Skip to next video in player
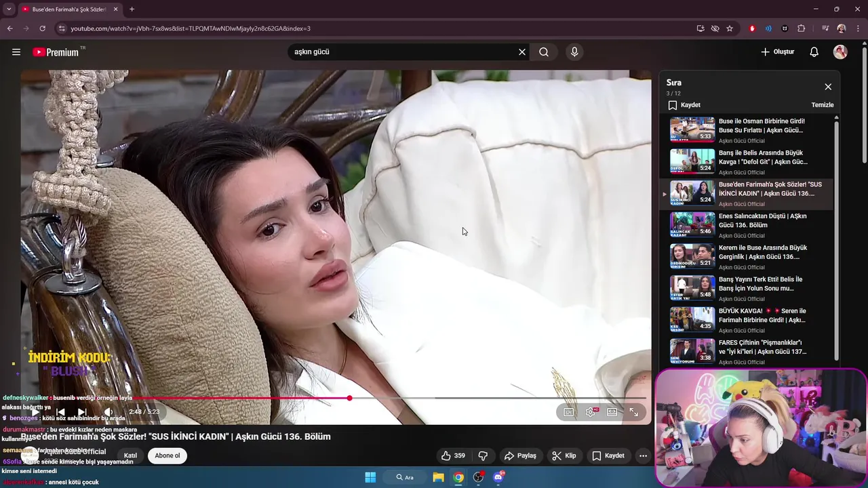Viewport: 868px width, 488px height. (x=82, y=411)
